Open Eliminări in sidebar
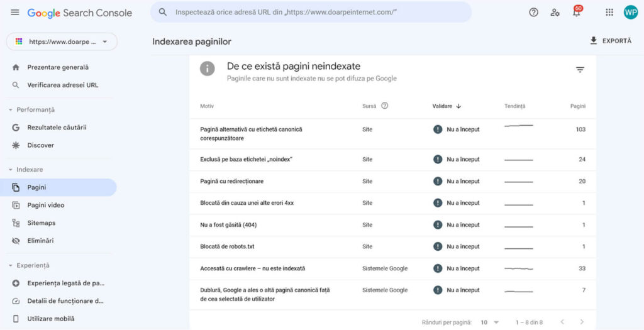 40,241
